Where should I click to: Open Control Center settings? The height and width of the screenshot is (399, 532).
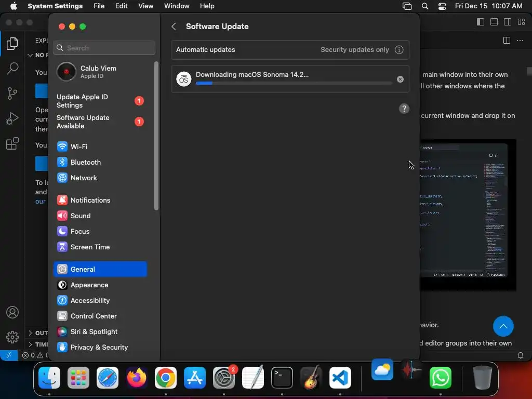tap(100, 316)
